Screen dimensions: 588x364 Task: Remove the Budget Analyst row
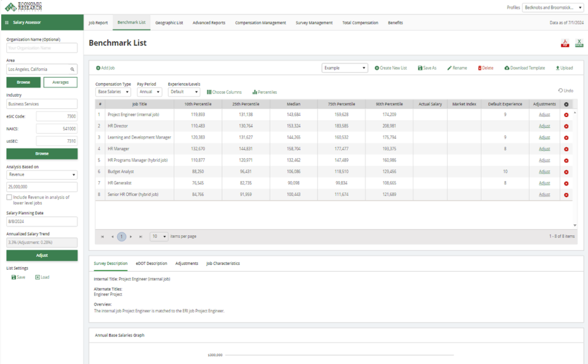point(566,172)
